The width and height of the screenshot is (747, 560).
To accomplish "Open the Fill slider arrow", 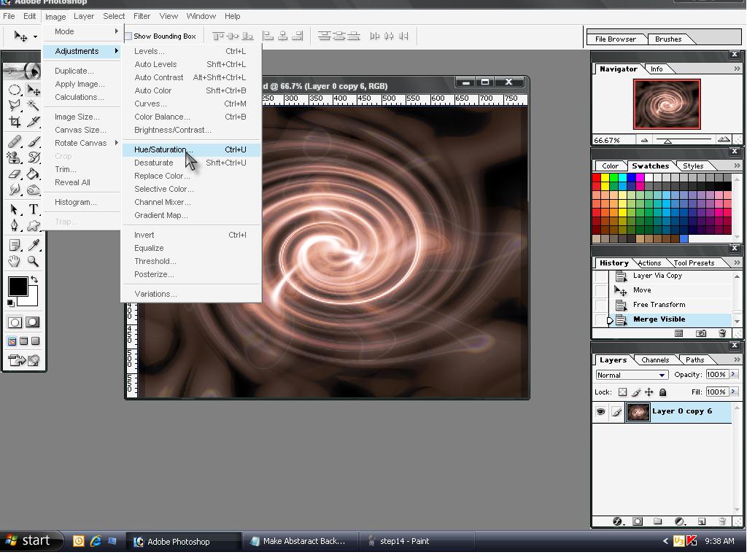I will [734, 392].
